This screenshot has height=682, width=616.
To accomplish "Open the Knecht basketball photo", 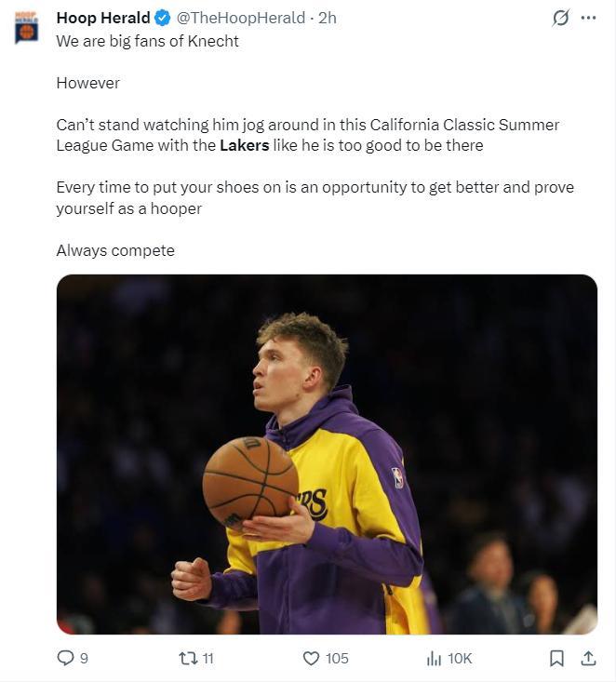I will coord(327,454).
